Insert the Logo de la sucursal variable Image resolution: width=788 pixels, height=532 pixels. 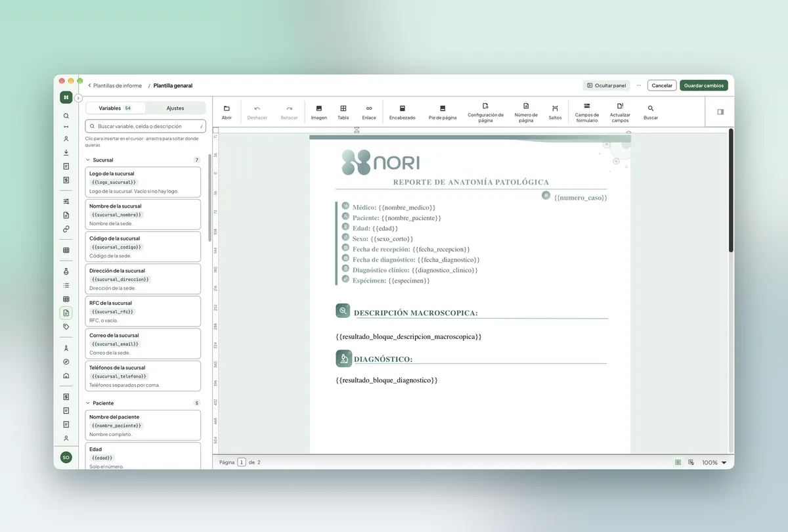click(x=143, y=182)
